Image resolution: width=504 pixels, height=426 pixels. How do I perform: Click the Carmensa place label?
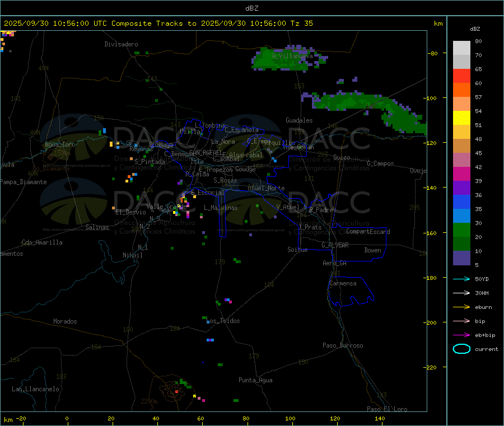click(x=343, y=283)
